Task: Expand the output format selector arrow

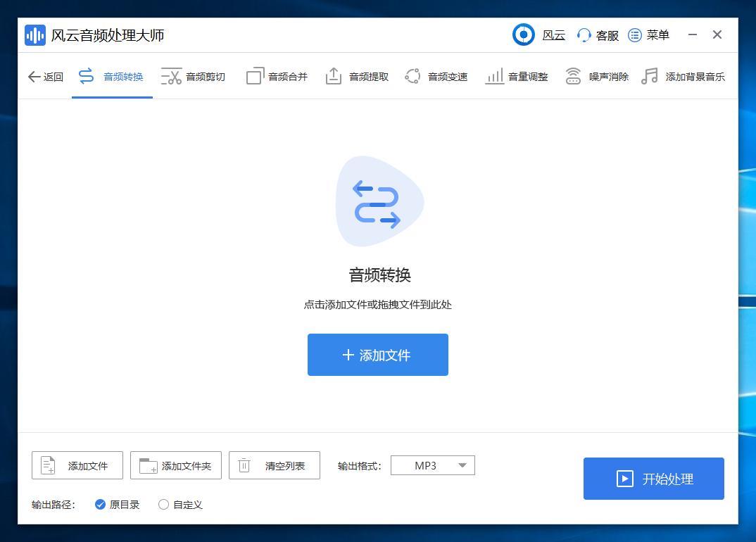Action: [462, 465]
